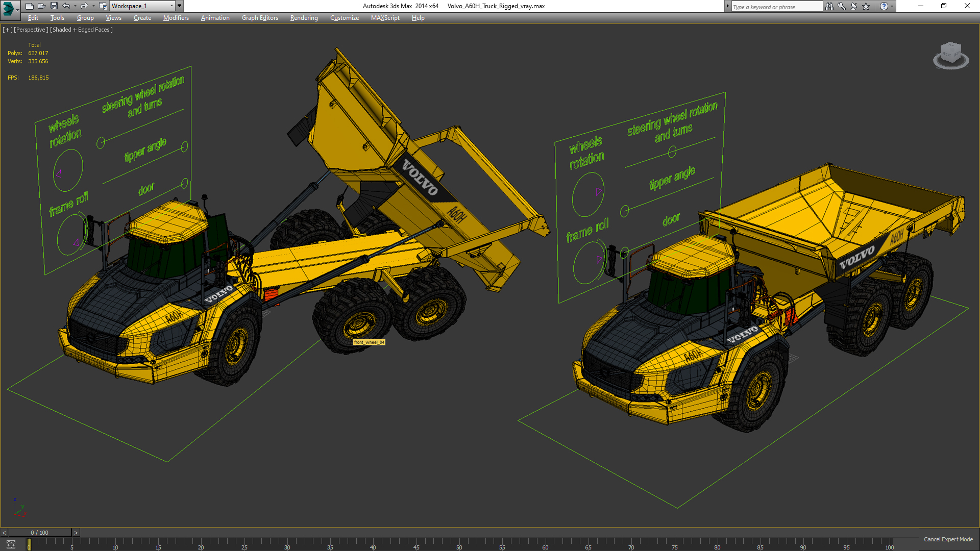Screen dimensions: 980x551
Task: Expand the InfoCenter search arrow
Action: pyautogui.click(x=727, y=6)
